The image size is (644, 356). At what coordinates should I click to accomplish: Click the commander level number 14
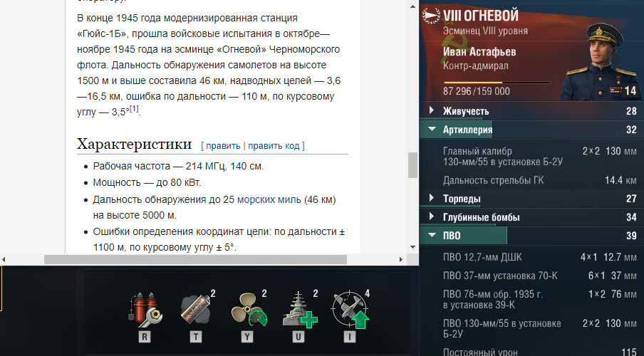(631, 90)
